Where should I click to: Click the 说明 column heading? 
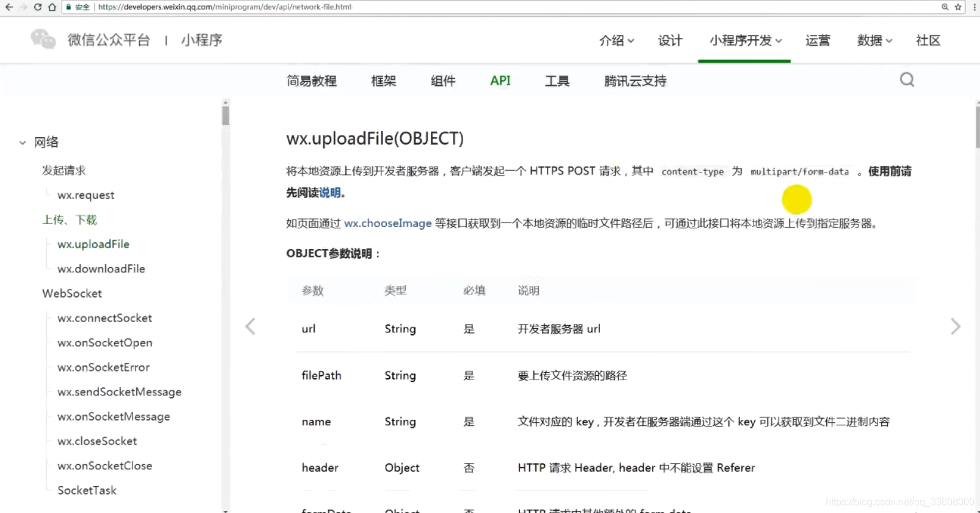tap(528, 291)
